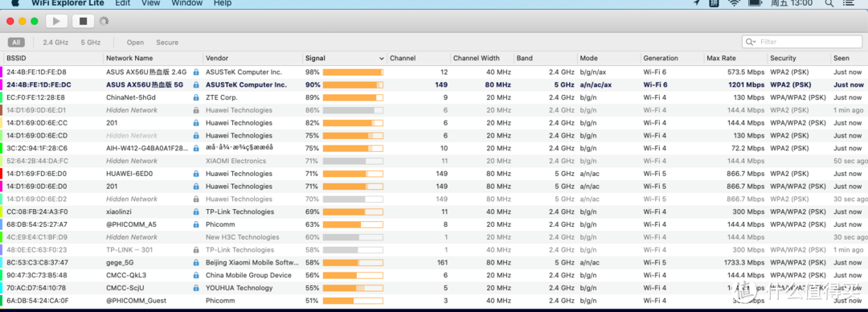Select the All filter
Screen dimensions: 868x312
16,42
